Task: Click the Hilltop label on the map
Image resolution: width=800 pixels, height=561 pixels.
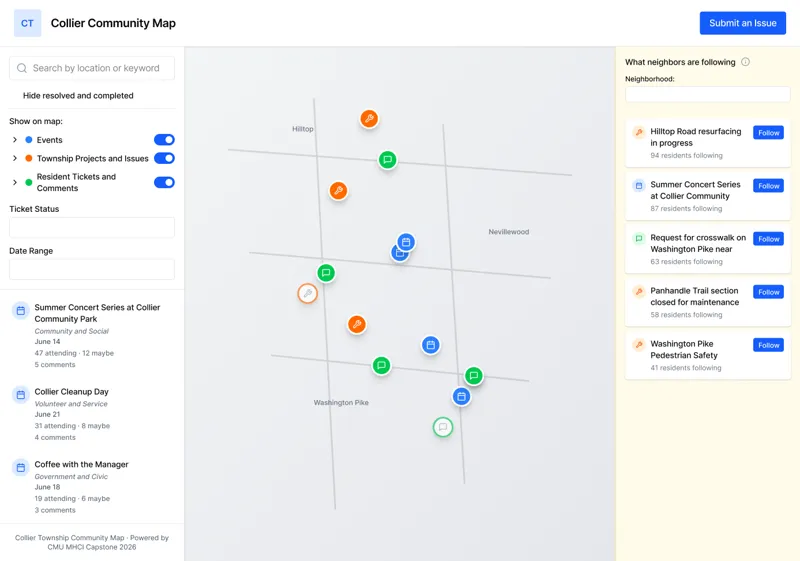Action: (x=303, y=129)
